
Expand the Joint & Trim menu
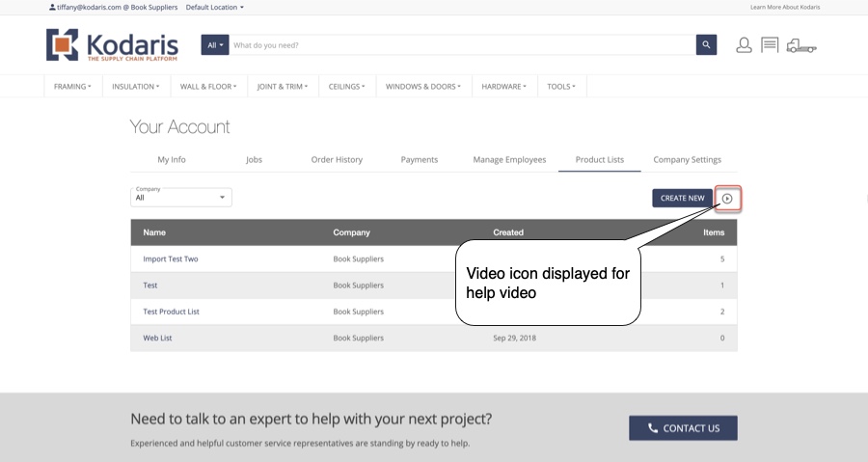point(283,86)
